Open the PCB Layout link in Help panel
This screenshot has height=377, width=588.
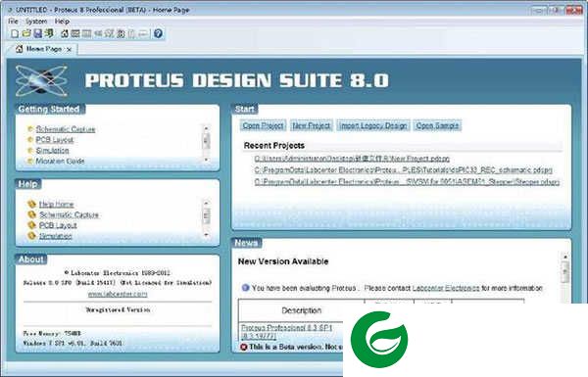[58, 225]
